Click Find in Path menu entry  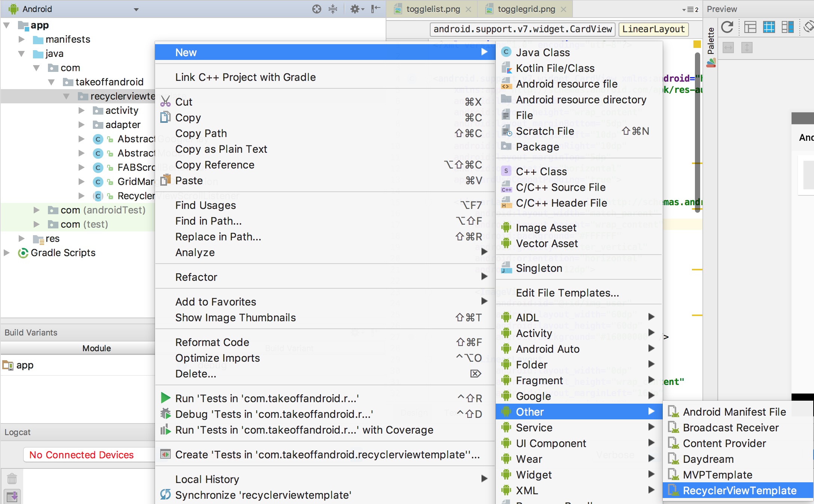pyautogui.click(x=208, y=221)
